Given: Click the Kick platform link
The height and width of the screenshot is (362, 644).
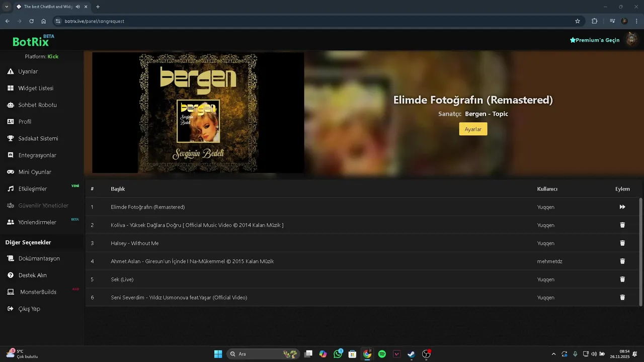Looking at the screenshot, I should (x=53, y=56).
